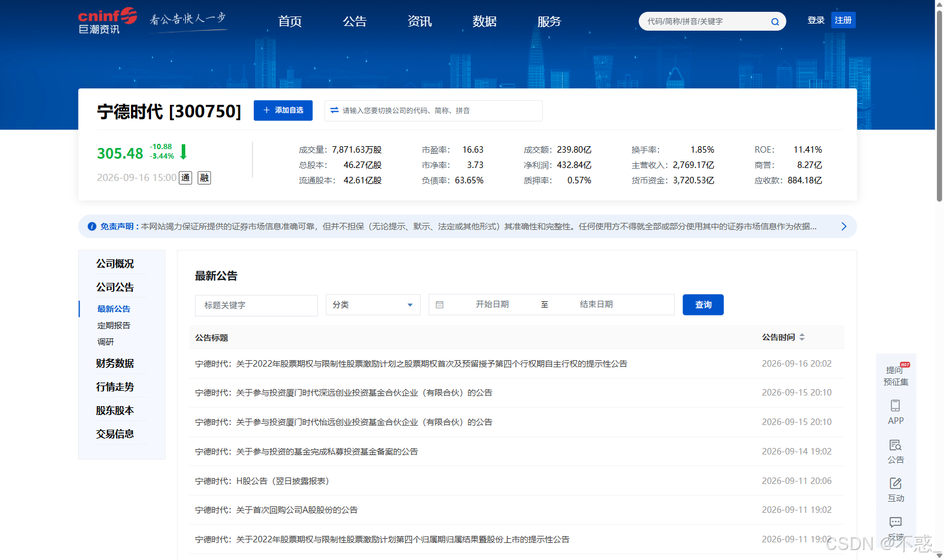The height and width of the screenshot is (560, 944).
Task: Click the 通 badge icon
Action: point(185,178)
